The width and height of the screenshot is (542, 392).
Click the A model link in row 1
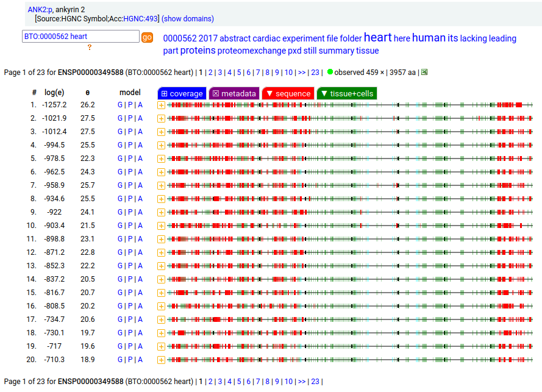point(140,105)
